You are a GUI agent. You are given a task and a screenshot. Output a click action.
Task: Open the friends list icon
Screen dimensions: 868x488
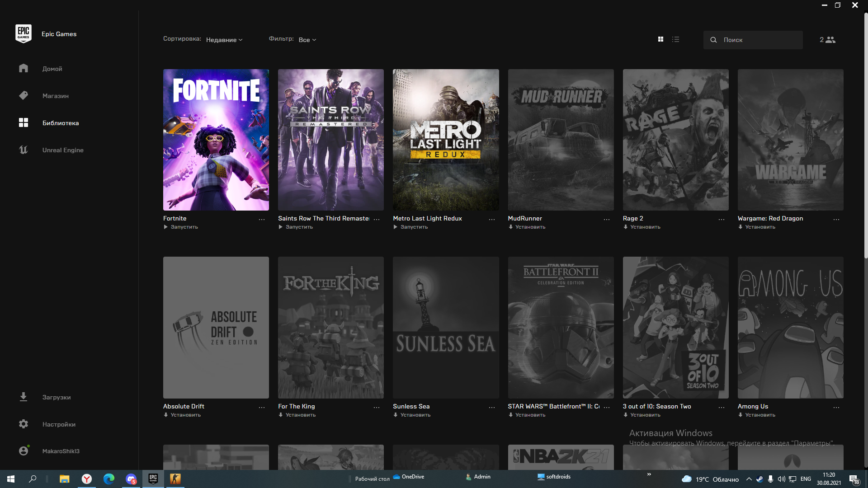[830, 40]
